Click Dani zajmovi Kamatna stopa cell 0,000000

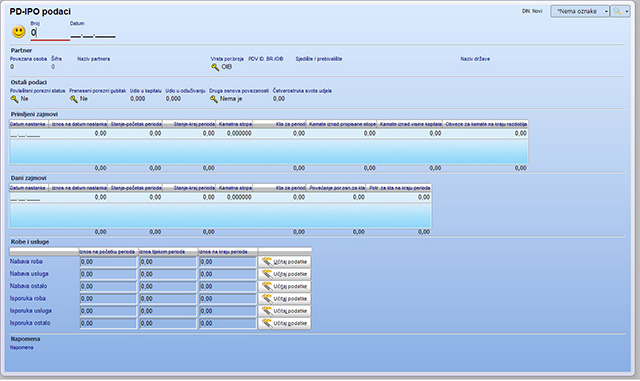coord(234,197)
